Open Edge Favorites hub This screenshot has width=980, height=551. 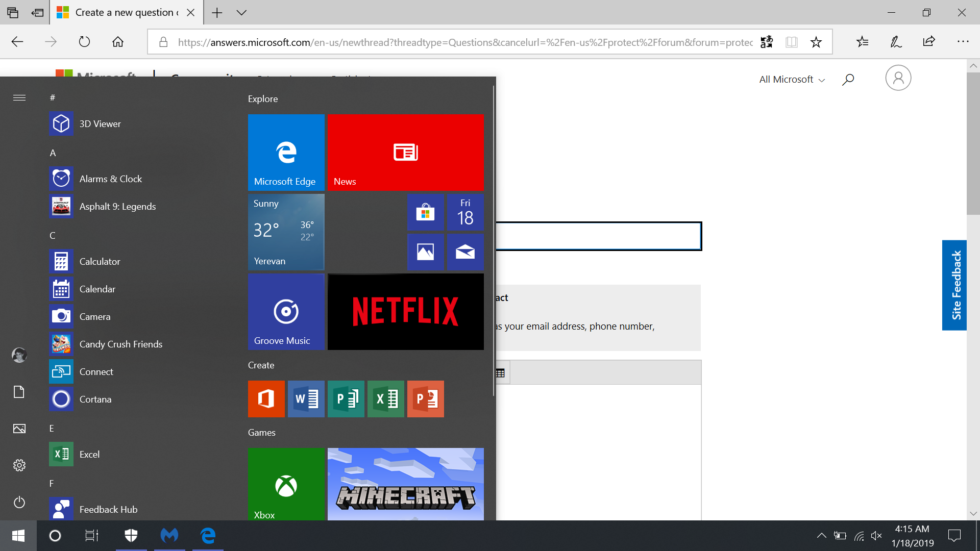pyautogui.click(x=863, y=42)
